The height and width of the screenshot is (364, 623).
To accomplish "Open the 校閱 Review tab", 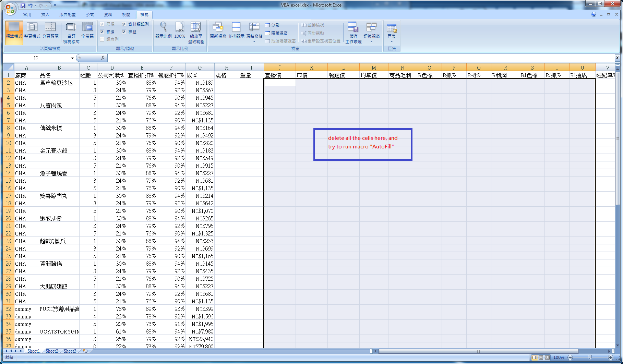I will tap(126, 14).
